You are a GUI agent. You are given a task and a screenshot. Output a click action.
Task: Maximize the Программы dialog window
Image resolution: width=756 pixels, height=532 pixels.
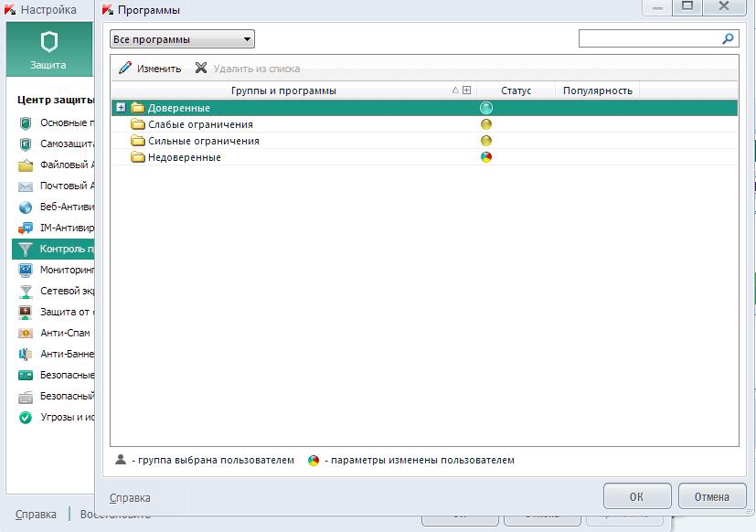687,6
